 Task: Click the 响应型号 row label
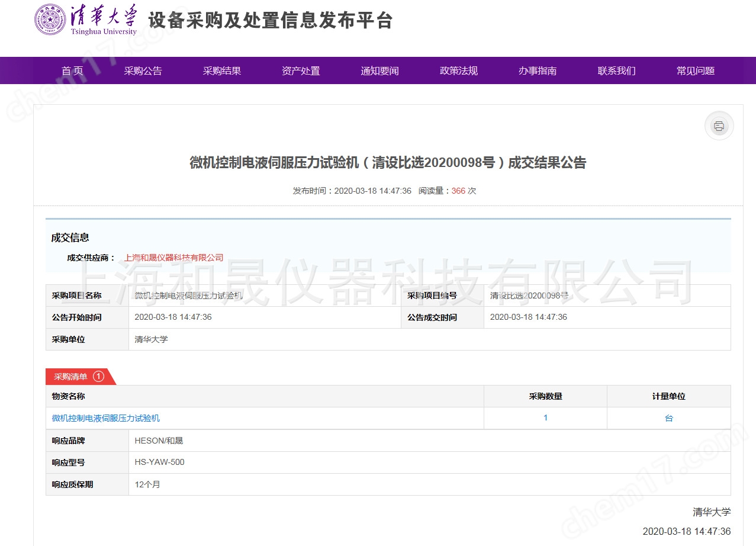69,462
